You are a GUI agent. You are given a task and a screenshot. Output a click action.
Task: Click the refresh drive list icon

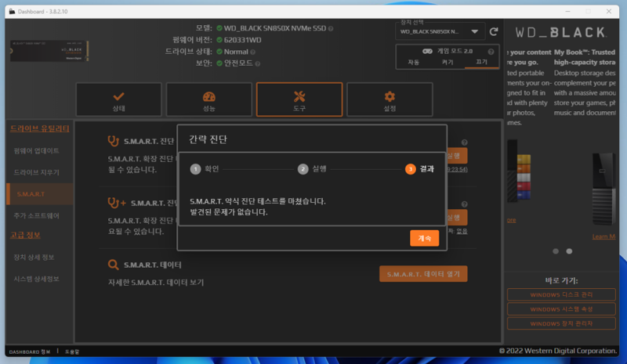494,31
